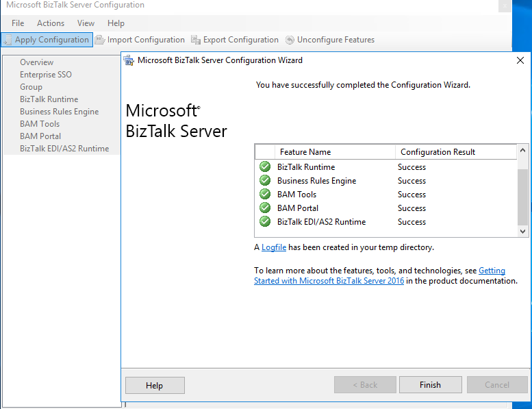Click the Export Configuration icon
Image resolution: width=532 pixels, height=409 pixels.
[196, 40]
